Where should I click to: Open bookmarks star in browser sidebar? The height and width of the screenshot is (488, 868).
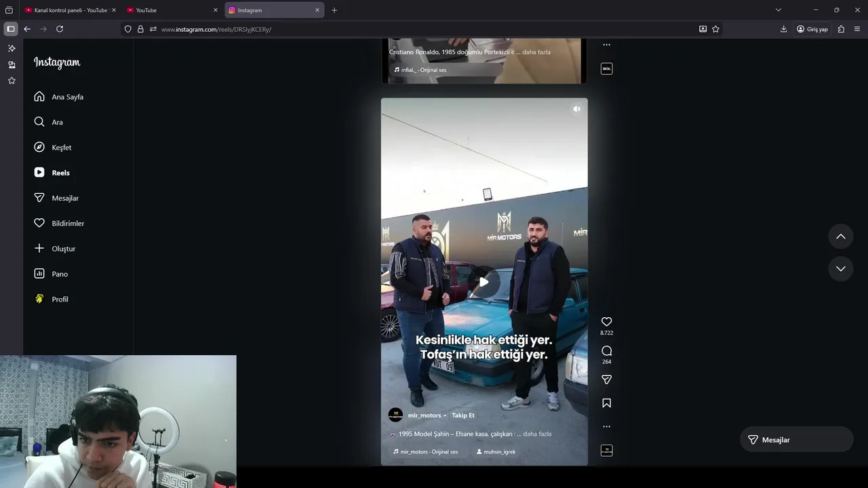(x=12, y=81)
